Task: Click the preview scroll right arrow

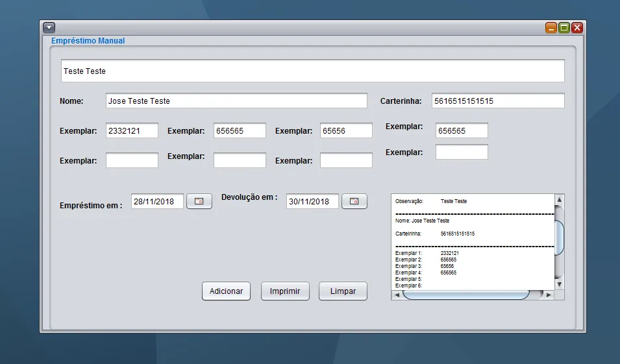Action: [549, 295]
